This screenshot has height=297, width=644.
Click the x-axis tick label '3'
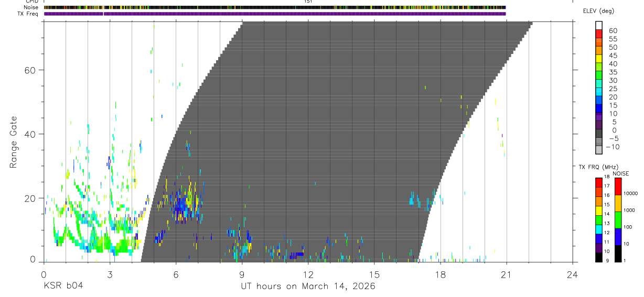(110, 274)
